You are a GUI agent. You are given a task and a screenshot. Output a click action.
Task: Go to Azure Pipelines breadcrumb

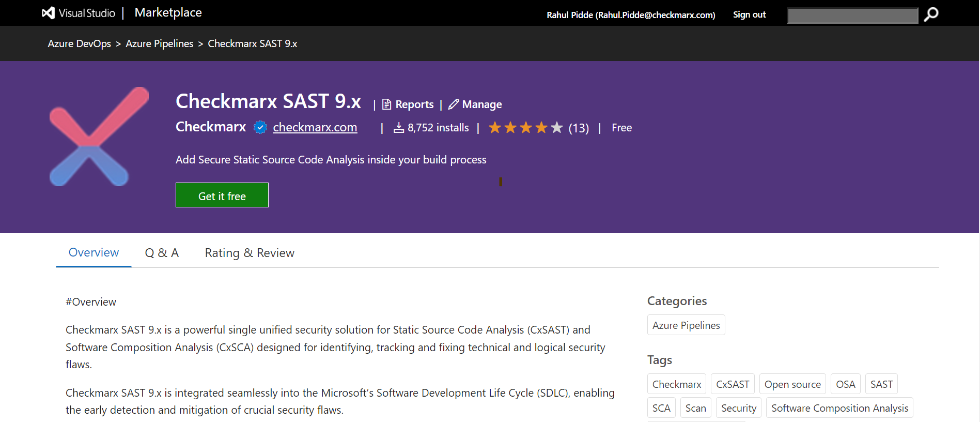[160, 43]
